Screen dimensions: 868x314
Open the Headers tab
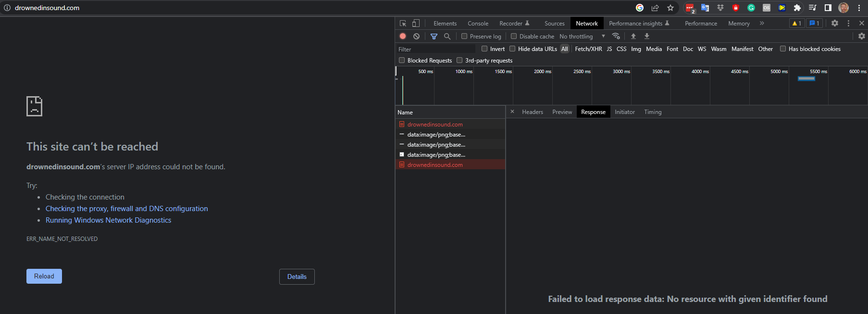coord(533,112)
